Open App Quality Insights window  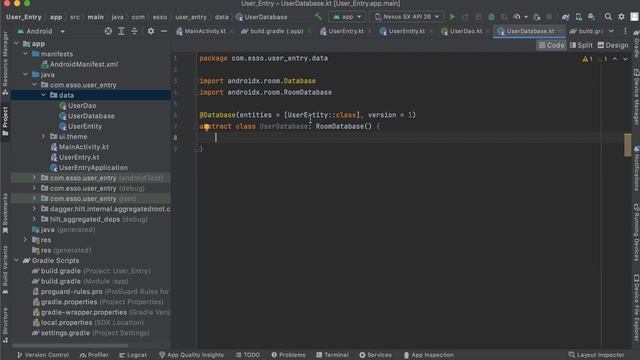click(x=191, y=355)
